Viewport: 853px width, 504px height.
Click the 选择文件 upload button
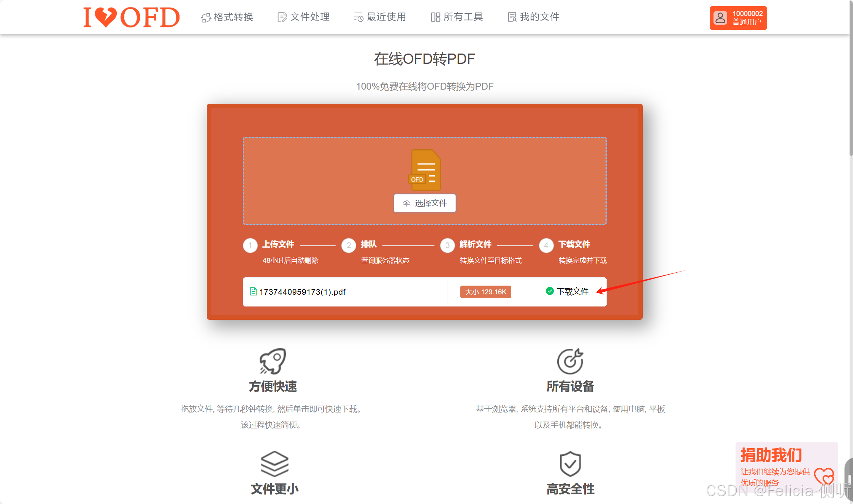(x=425, y=203)
